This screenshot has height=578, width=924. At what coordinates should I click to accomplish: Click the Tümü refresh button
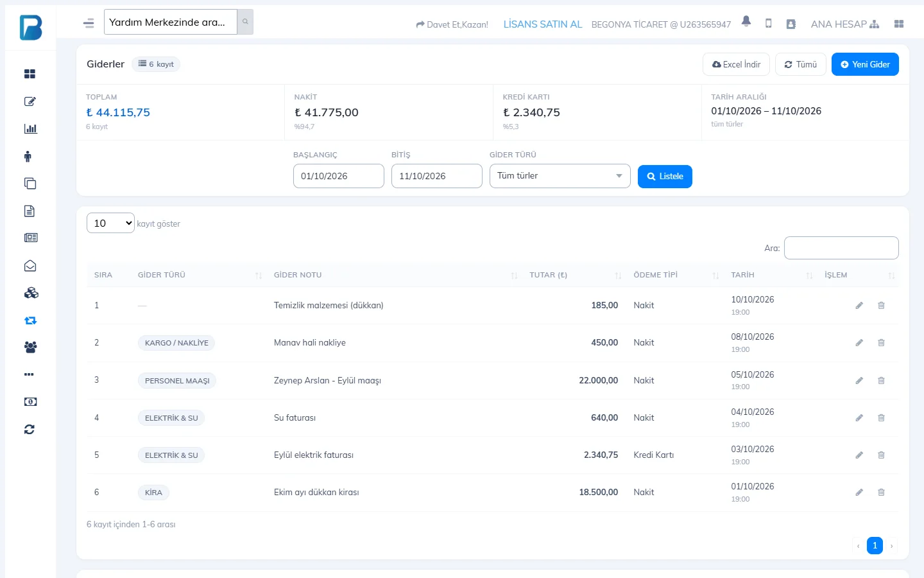click(801, 64)
